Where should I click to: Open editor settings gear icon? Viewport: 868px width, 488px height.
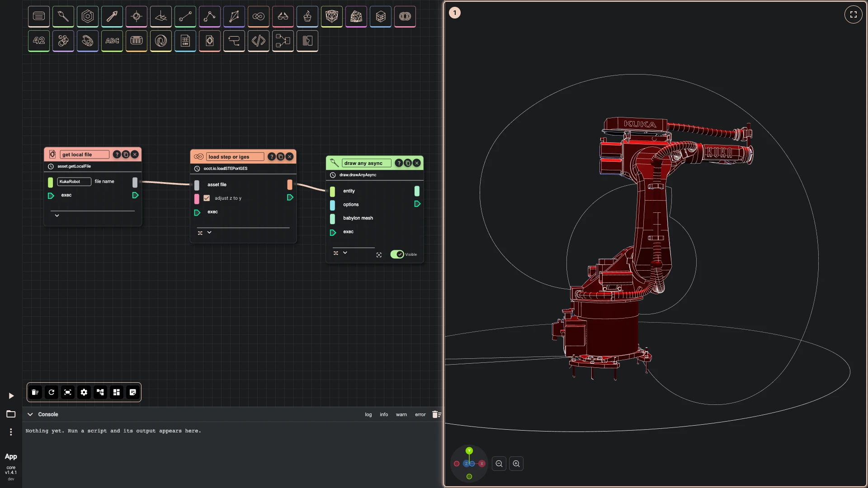pos(84,392)
